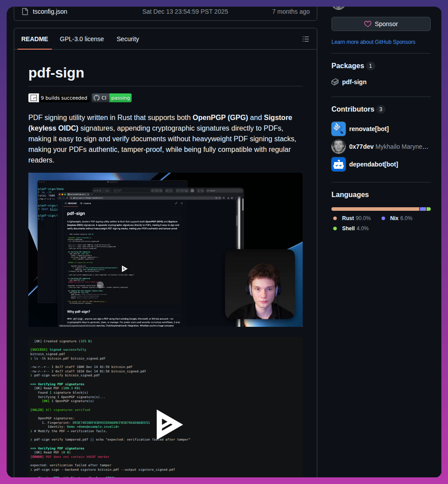448x484 pixels.
Task: Open the tsconfig.json commit dated Sat Dec 13
Action: (185, 12)
